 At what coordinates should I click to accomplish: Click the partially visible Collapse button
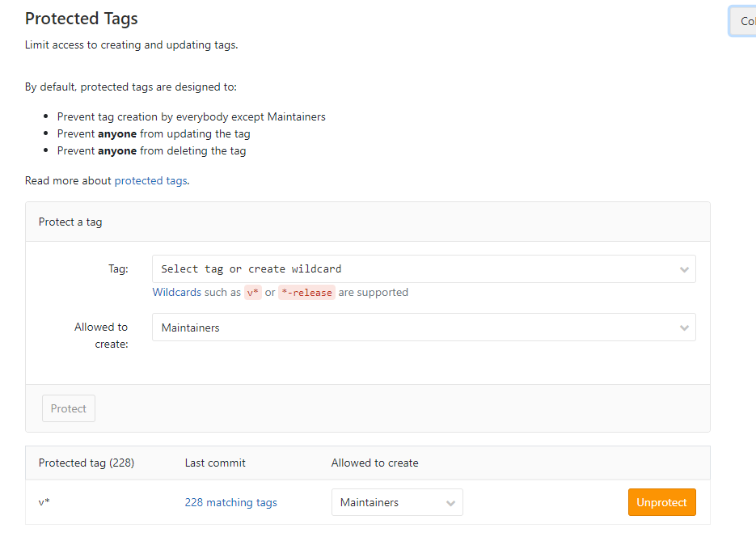pos(744,22)
